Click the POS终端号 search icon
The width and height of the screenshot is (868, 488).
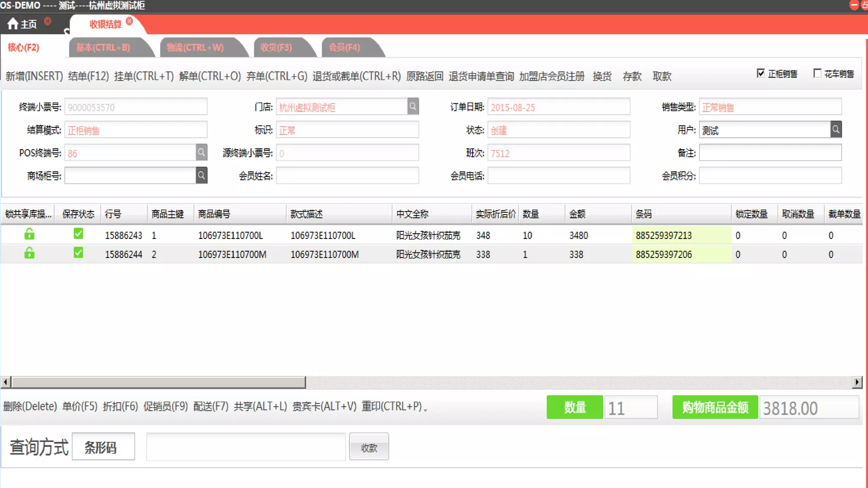(201, 152)
